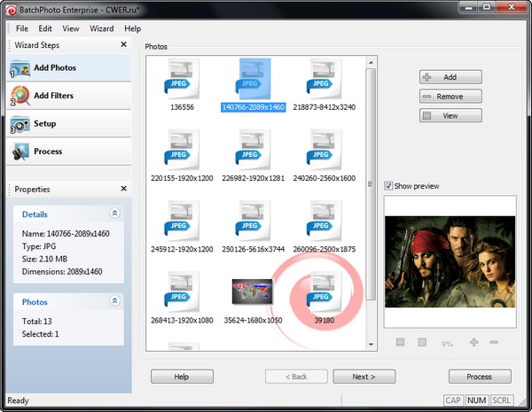Click the Remove button
This screenshot has width=532, height=412.
pos(450,96)
